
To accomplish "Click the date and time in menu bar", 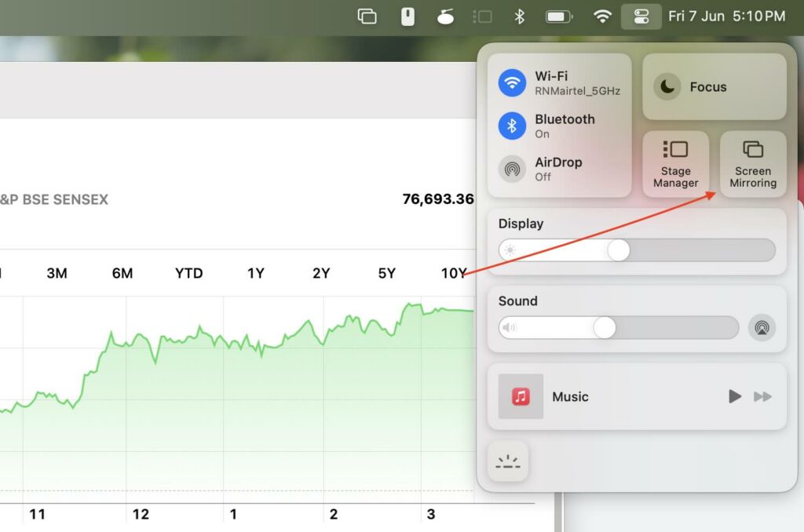I will click(x=726, y=16).
